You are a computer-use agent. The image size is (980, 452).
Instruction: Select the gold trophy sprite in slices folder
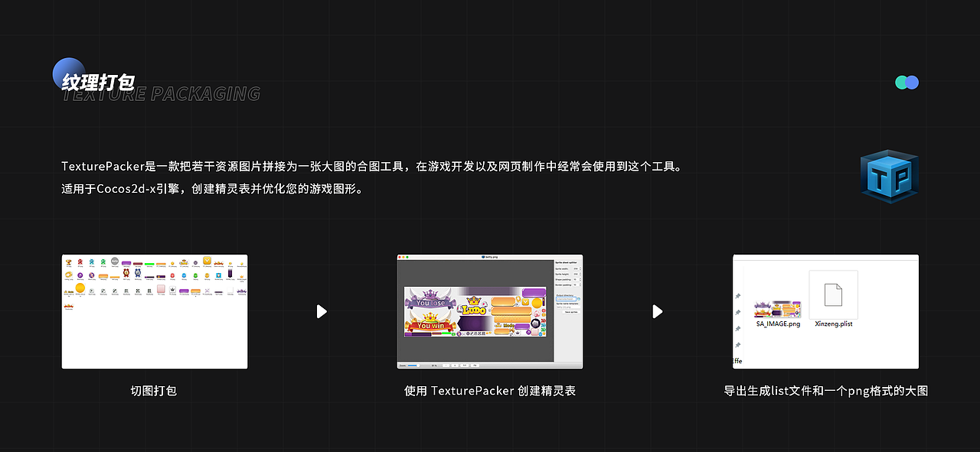68,262
